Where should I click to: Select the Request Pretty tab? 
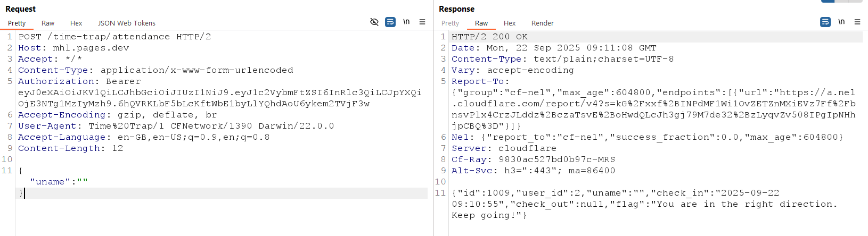[x=17, y=23]
